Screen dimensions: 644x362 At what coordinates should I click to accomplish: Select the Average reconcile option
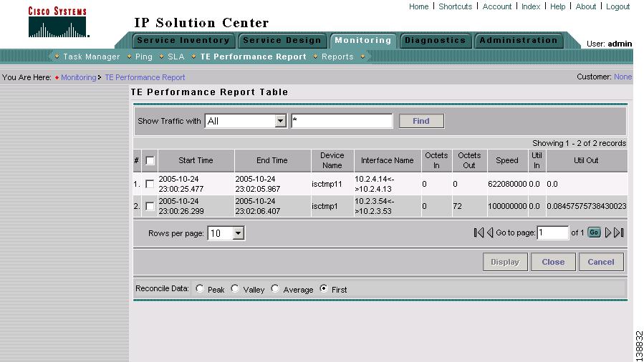[275, 288]
